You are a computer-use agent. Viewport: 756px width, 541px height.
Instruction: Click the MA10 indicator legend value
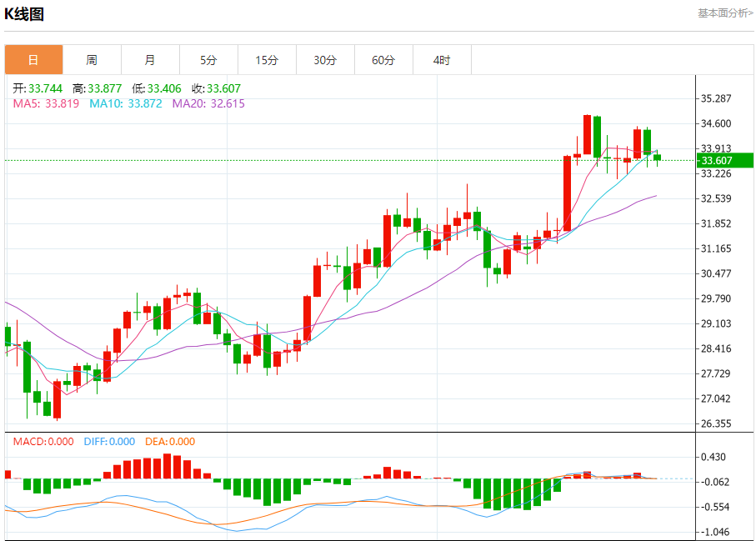coord(126,103)
